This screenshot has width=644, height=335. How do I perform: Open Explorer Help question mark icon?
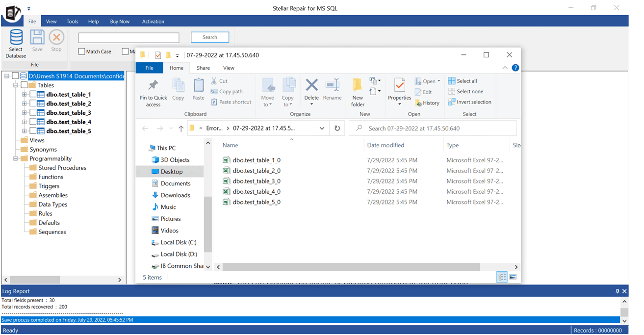(515, 68)
